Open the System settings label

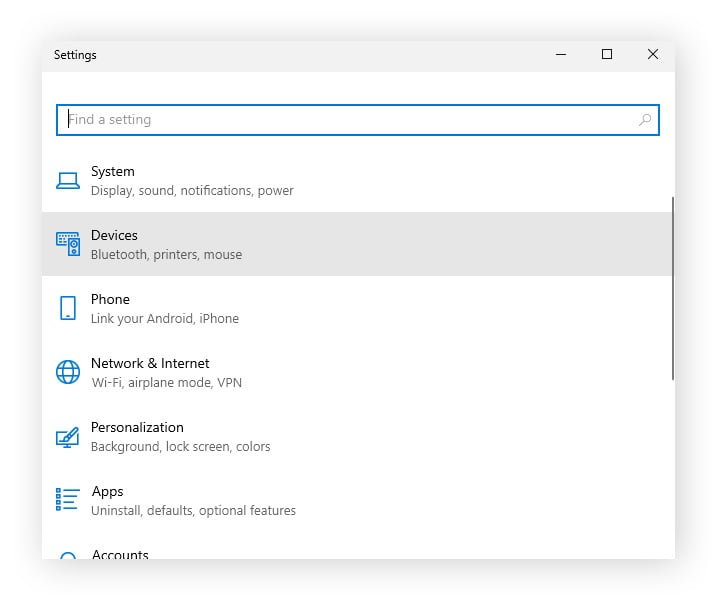pyautogui.click(x=112, y=172)
